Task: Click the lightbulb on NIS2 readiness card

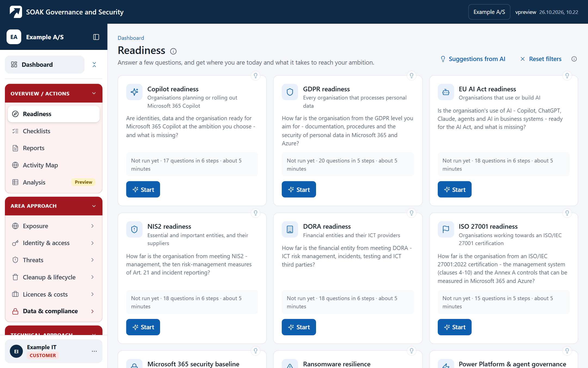Action: [256, 213]
